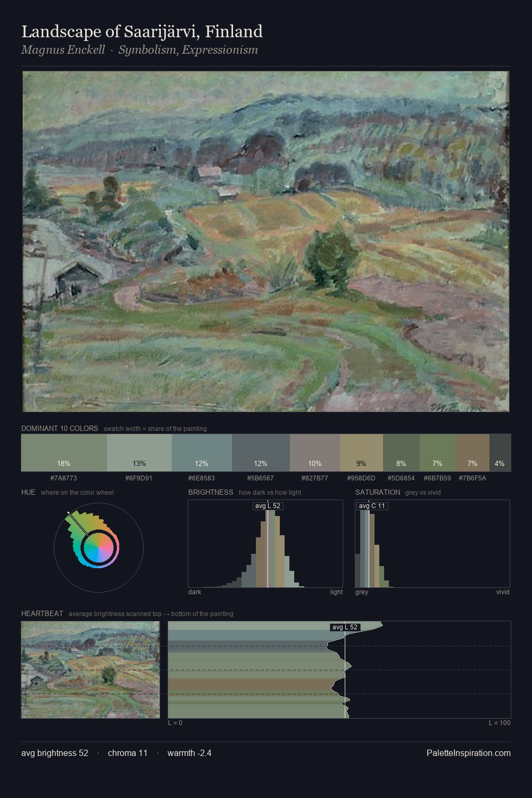532x798 pixels.
Task: Click the hex code '#8F9D91' text
Action: coord(139,478)
